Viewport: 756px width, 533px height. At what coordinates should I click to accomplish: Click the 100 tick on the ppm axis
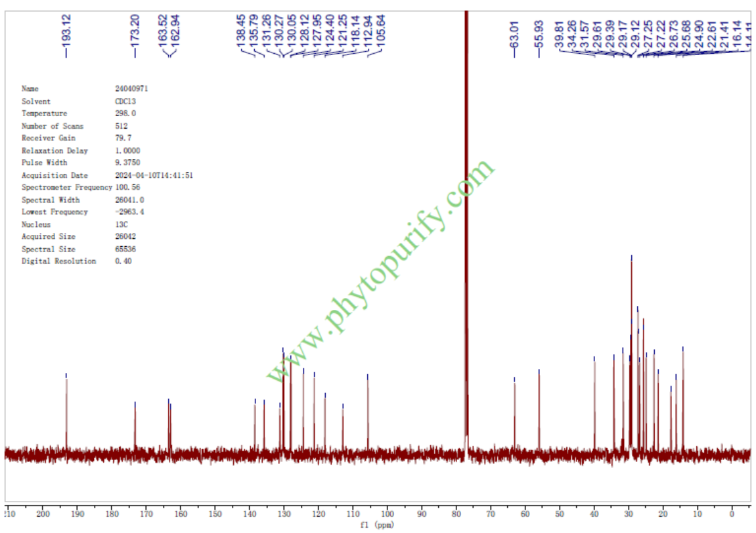pos(388,514)
